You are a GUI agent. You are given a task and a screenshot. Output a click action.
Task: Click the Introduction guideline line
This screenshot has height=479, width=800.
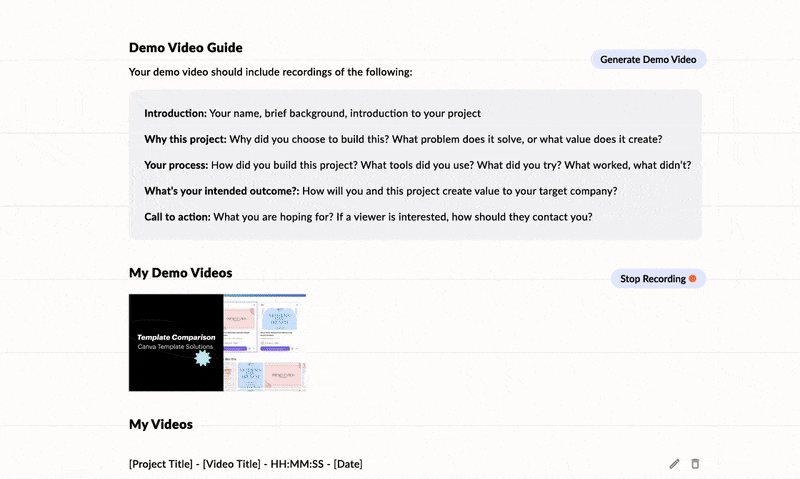(312, 113)
